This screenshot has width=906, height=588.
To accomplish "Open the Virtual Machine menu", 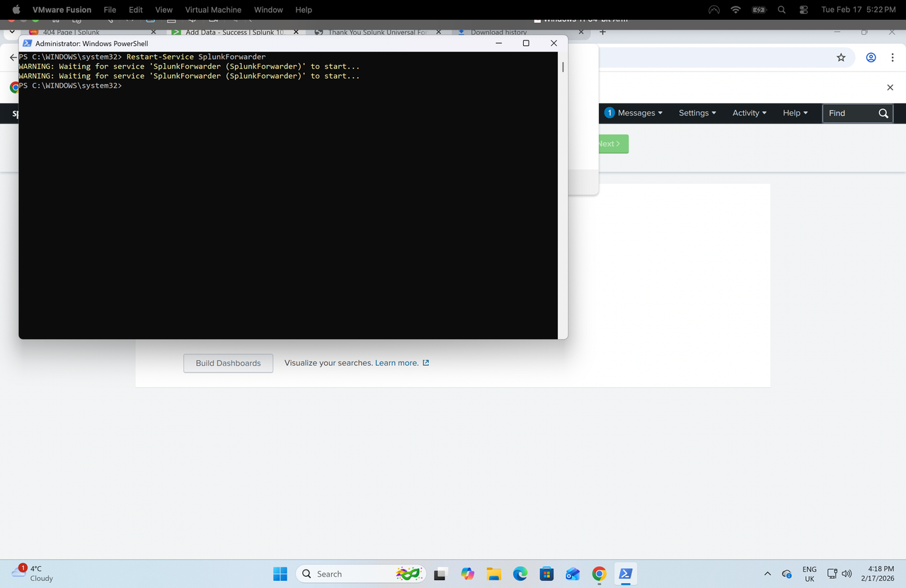I will 213,10.
